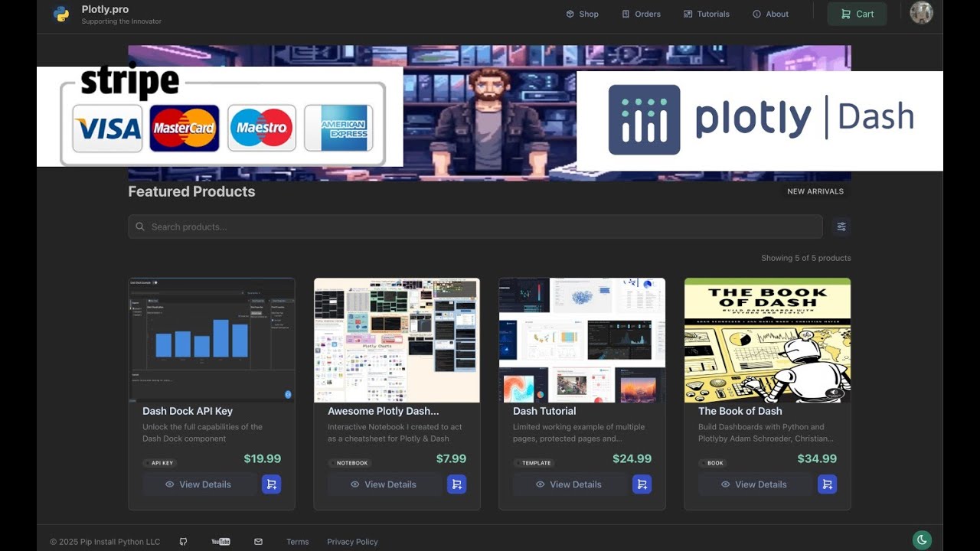Click Showing 5 of 5 products text

(x=806, y=258)
